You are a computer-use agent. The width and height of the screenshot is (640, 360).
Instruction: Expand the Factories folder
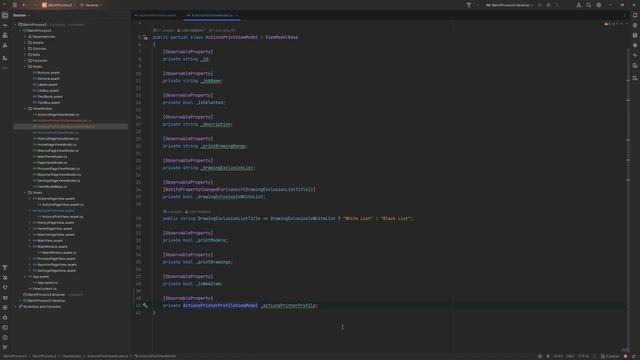(25, 60)
